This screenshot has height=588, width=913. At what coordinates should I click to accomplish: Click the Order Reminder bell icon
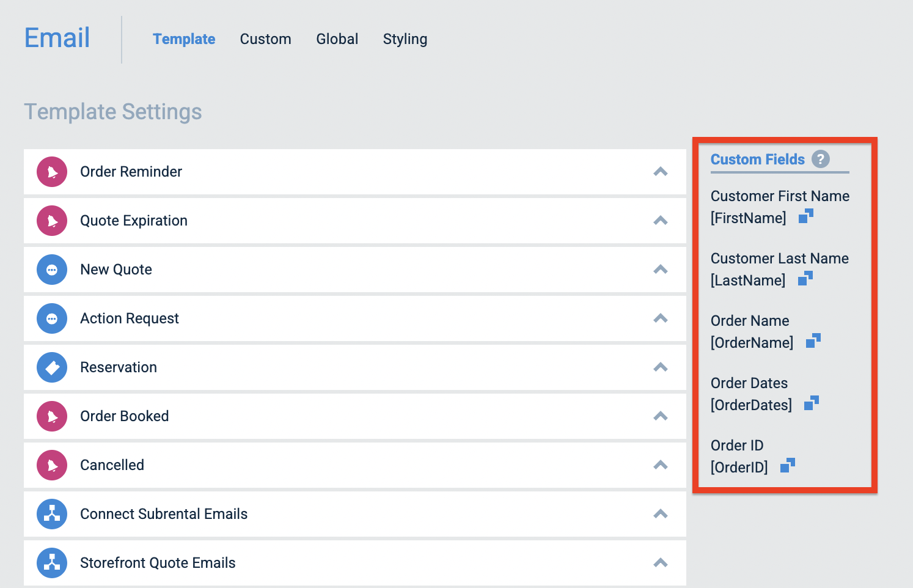(x=52, y=172)
